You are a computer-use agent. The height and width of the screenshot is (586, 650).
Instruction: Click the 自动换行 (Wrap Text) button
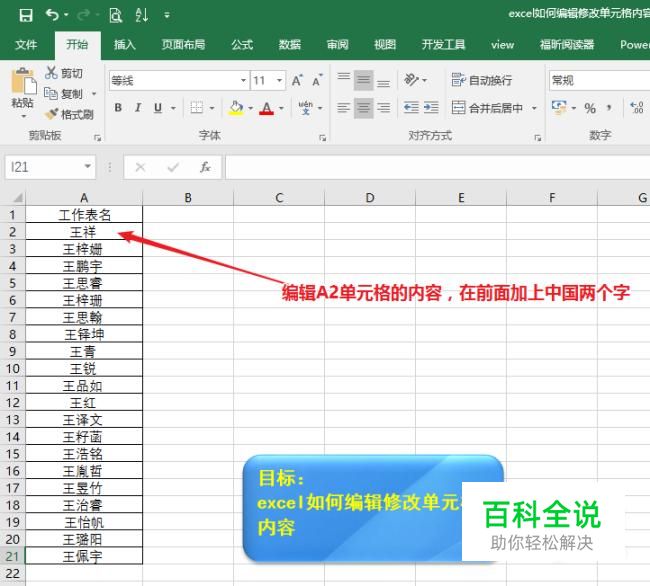[x=481, y=80]
